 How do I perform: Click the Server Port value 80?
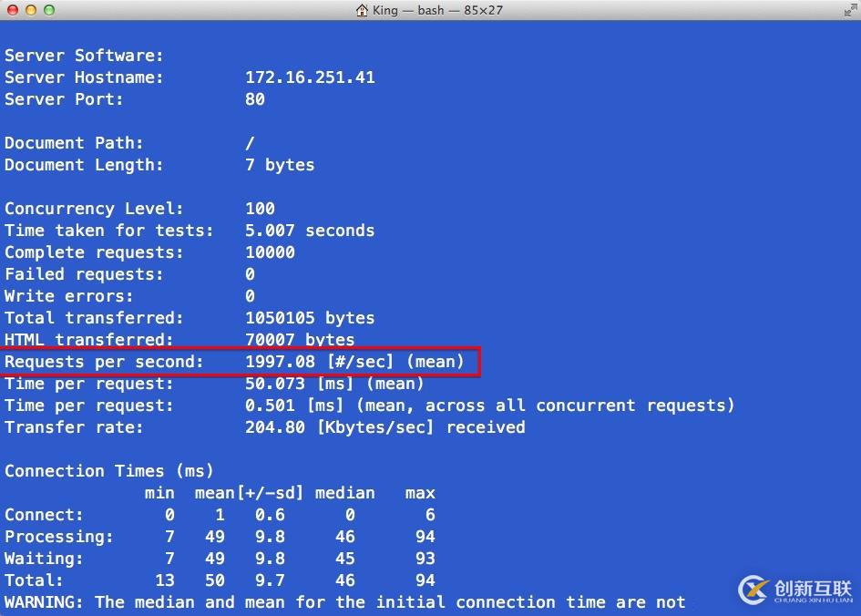(x=255, y=99)
